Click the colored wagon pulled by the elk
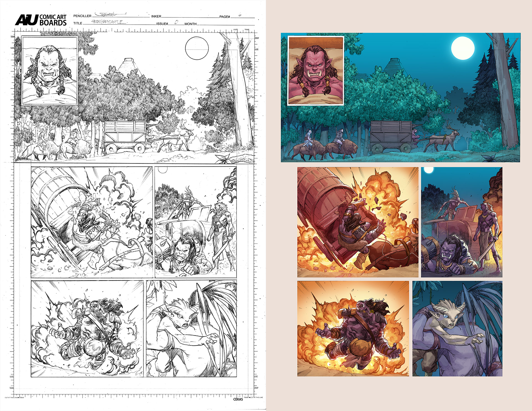Screen dimensions: 532x411 (x=391, y=136)
